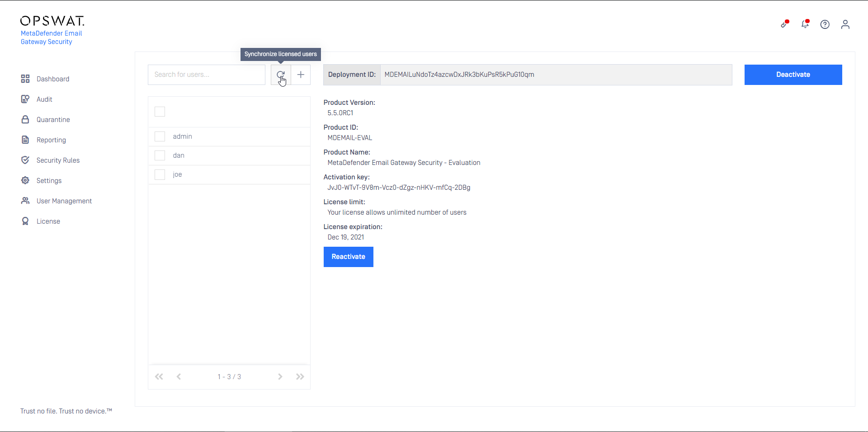Click the Reporting document icon
Viewport: 868px width, 432px height.
pos(25,140)
